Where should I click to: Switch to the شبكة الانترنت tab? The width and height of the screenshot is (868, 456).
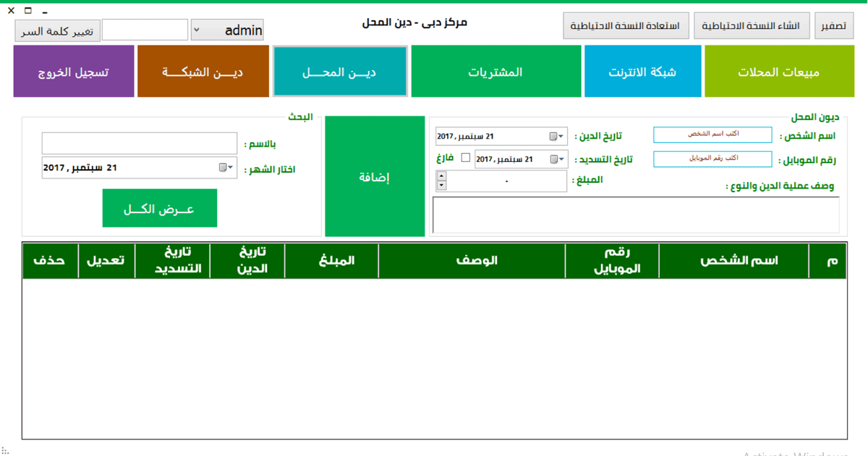tap(642, 72)
